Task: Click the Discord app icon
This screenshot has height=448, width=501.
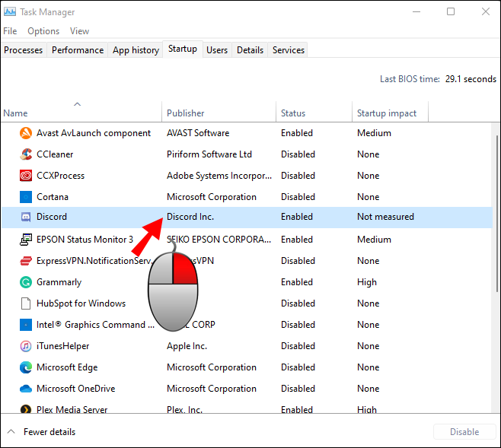Action: tap(24, 217)
